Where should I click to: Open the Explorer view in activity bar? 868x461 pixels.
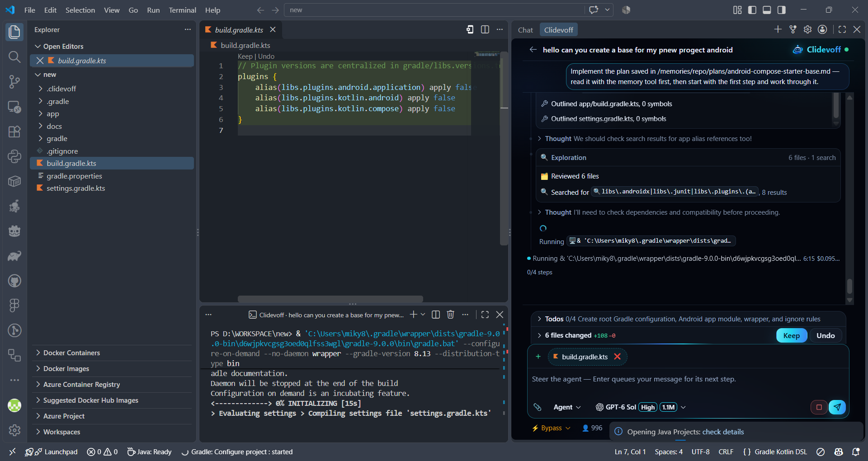[x=14, y=32]
